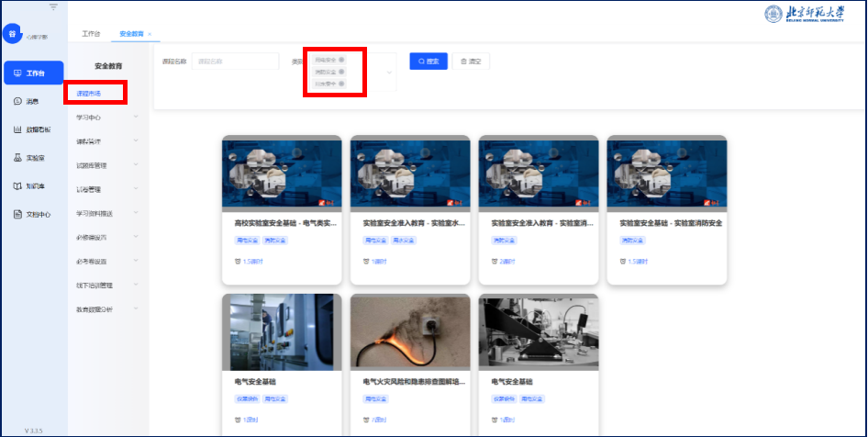868x437 pixels.
Task: Click the 文档中心 document icon
Action: (17, 214)
